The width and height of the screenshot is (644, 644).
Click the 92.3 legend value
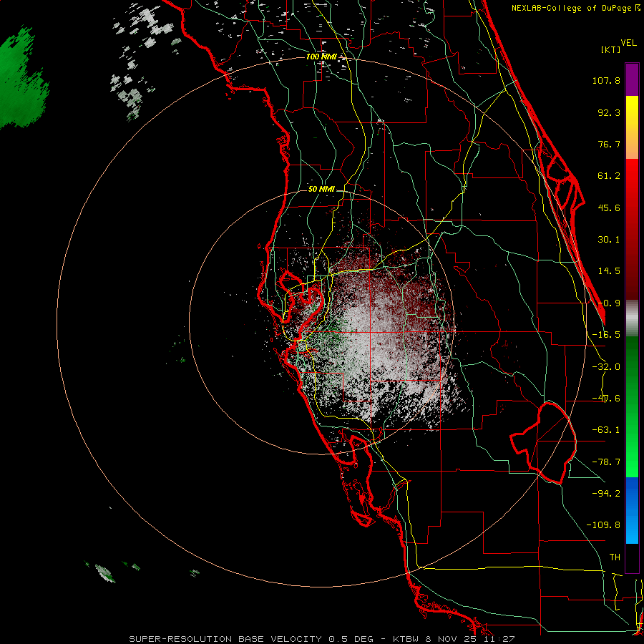(x=609, y=112)
